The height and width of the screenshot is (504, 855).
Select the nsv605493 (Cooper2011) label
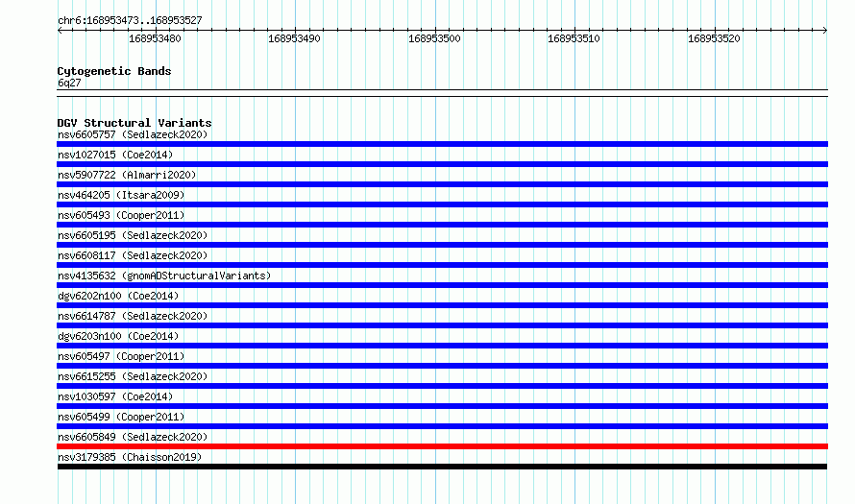121,215
